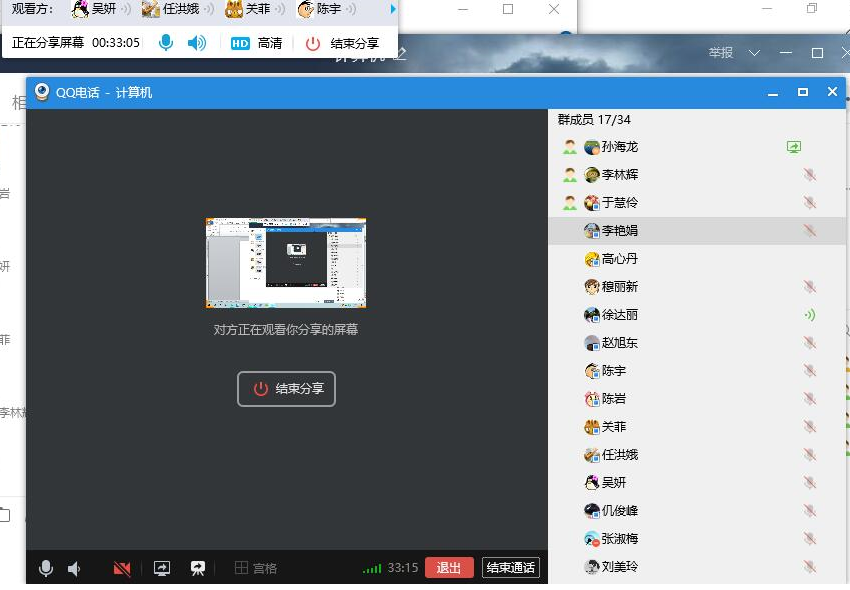The height and width of the screenshot is (590, 850).
Task: Expand viewer list with blue arrow
Action: tap(393, 9)
